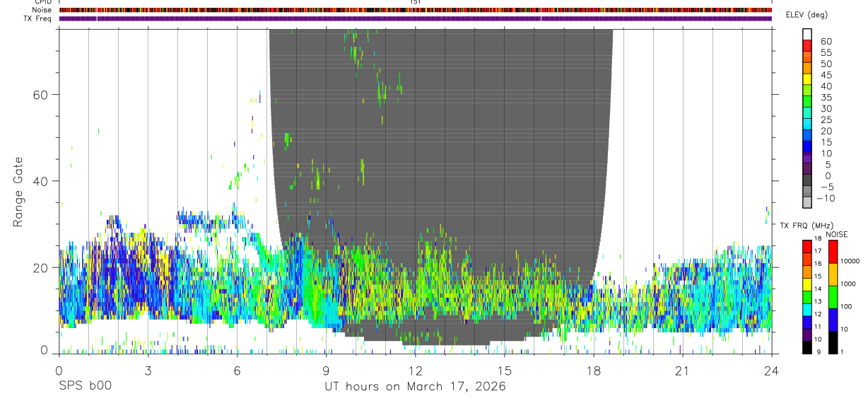Click x-axis tick label '3'
The height and width of the screenshot is (401, 868).
click(148, 371)
